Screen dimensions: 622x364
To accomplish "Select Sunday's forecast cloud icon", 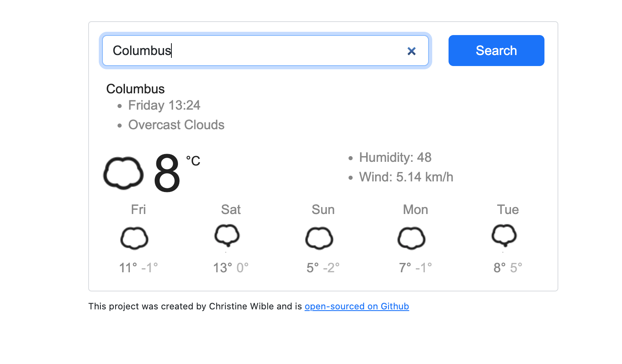I will tap(319, 238).
